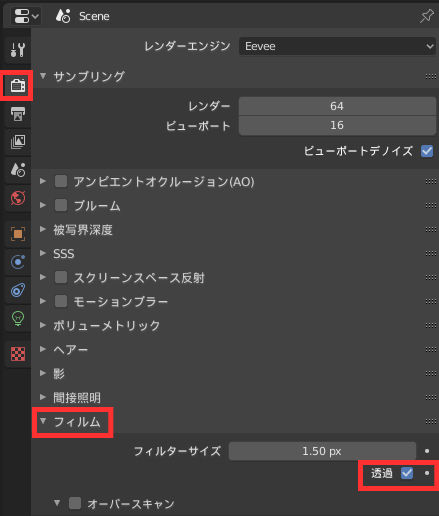The image size is (439, 516).
Task: Open the Tool properties tab (wrench icon)
Action: (x=18, y=50)
